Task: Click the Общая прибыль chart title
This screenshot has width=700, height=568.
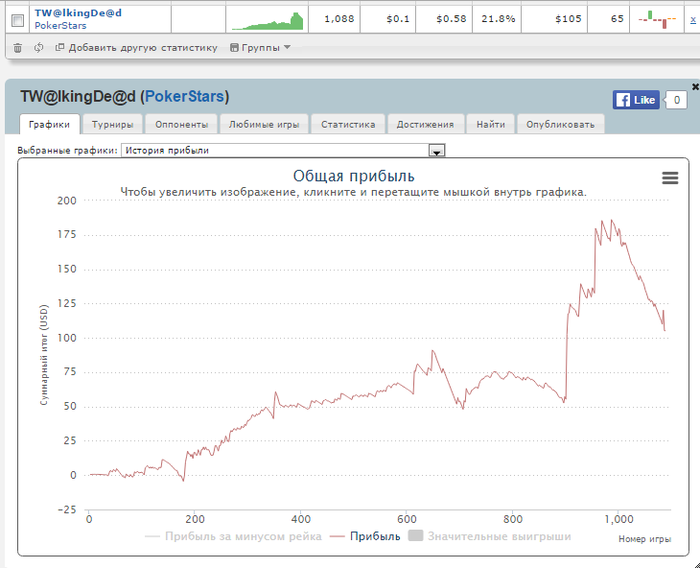Action: pyautogui.click(x=354, y=176)
